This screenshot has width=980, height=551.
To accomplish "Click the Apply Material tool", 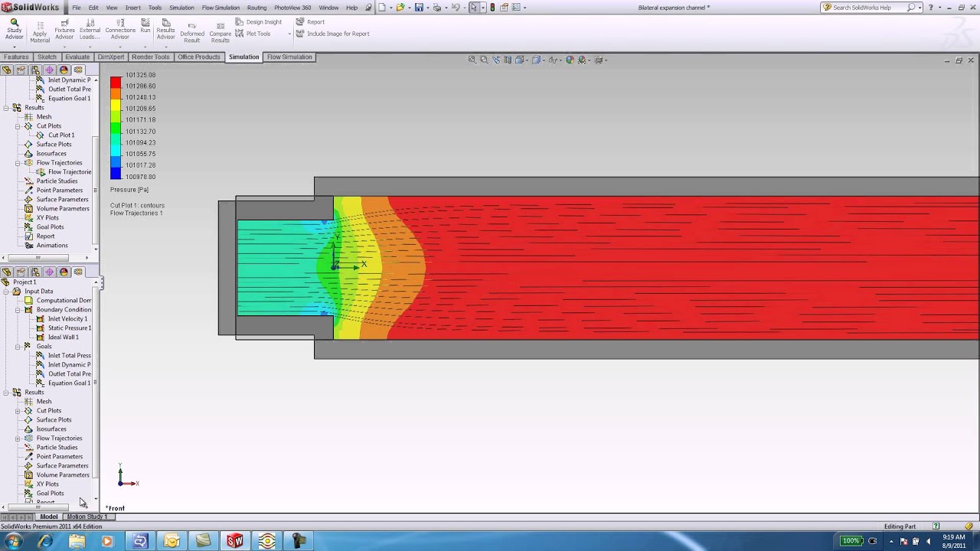I will pyautogui.click(x=40, y=31).
